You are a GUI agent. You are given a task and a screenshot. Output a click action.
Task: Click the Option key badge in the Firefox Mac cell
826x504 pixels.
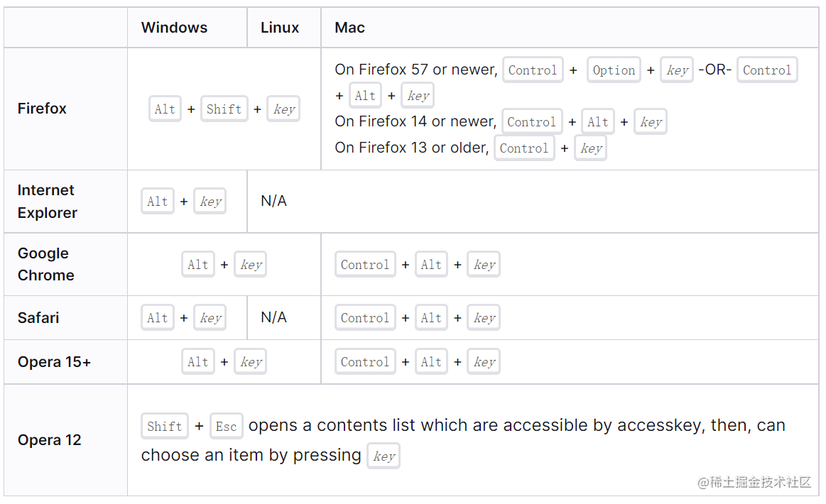pos(614,70)
